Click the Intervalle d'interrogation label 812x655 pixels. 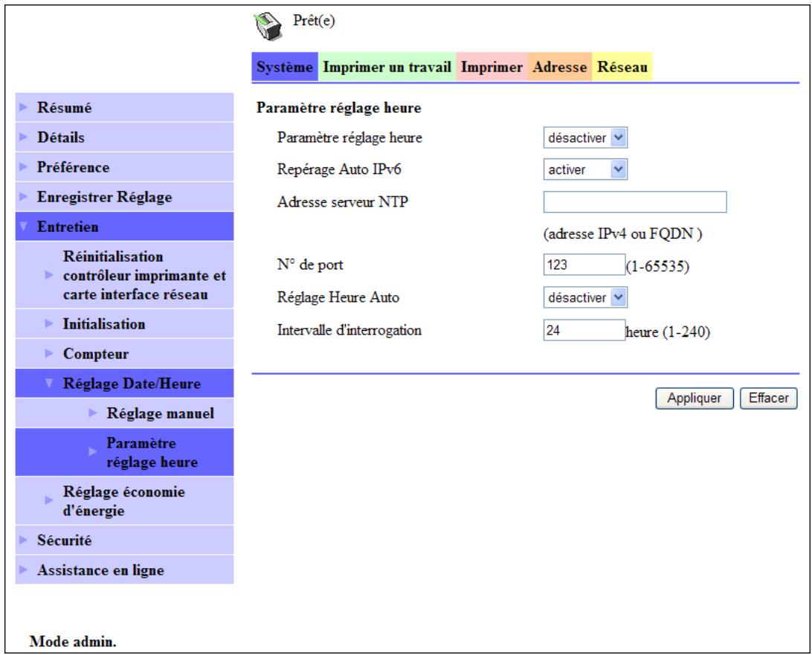click(x=349, y=330)
